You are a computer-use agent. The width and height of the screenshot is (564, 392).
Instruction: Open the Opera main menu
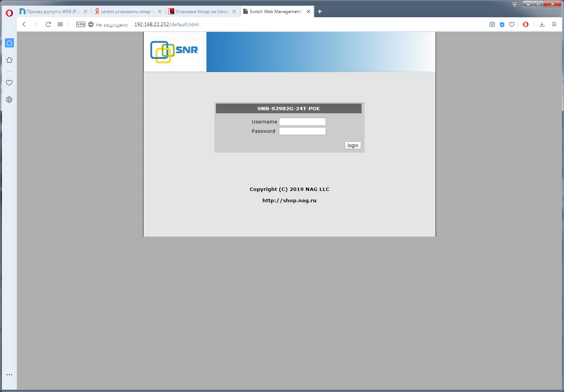pos(9,13)
